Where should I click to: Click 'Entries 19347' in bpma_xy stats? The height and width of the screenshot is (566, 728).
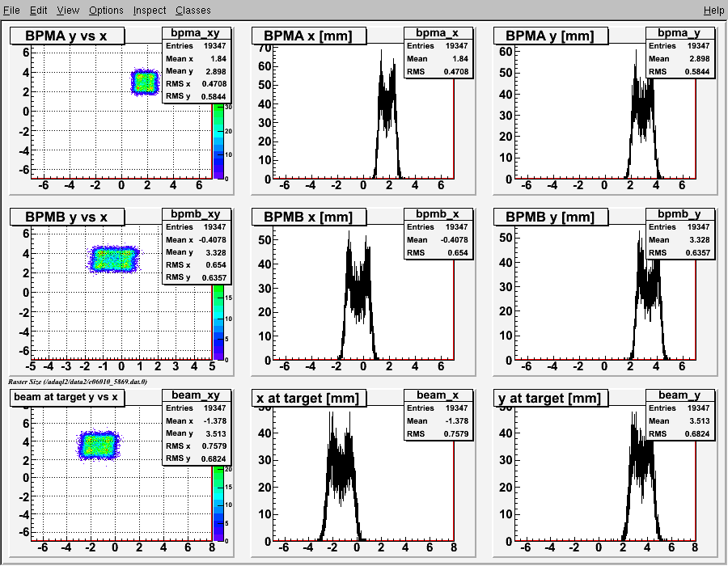[x=196, y=46]
